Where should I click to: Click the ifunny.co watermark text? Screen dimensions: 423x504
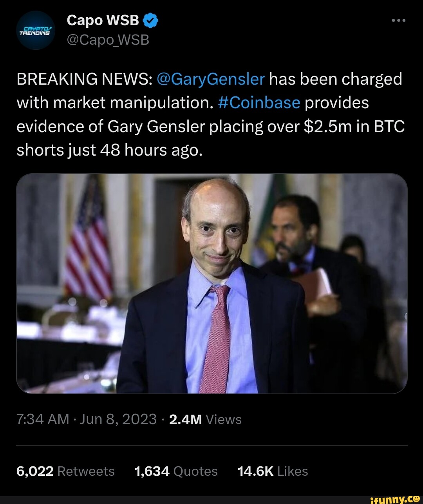point(388,499)
